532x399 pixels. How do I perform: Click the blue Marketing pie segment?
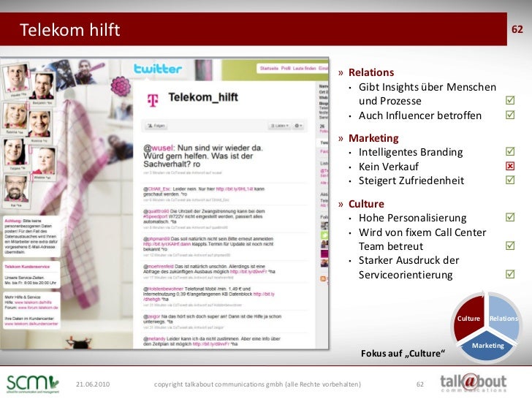click(488, 346)
